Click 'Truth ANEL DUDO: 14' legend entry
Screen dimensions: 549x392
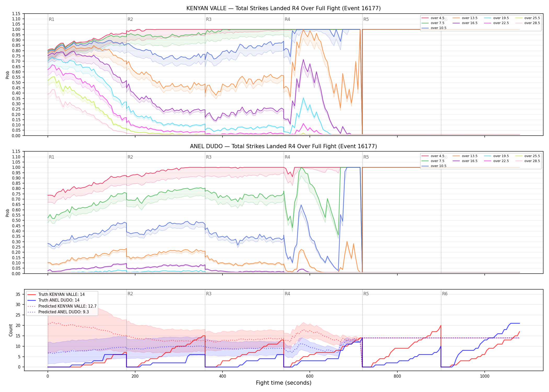click(x=53, y=300)
